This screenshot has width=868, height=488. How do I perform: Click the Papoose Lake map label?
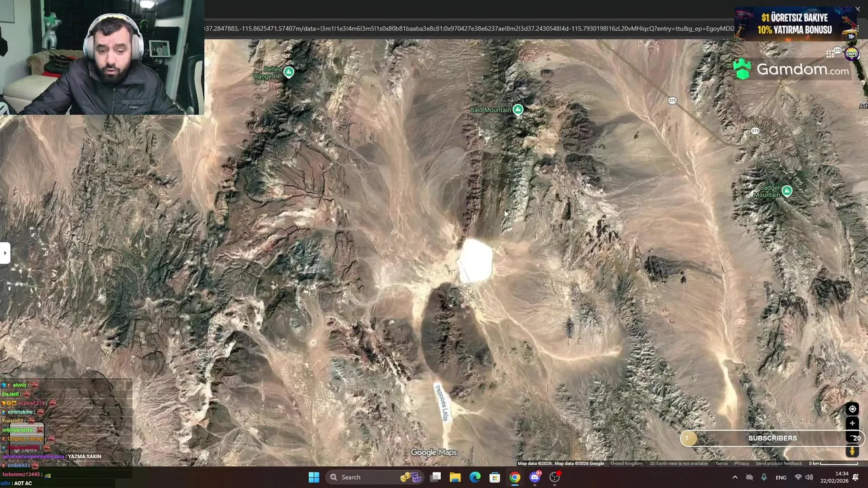click(441, 403)
